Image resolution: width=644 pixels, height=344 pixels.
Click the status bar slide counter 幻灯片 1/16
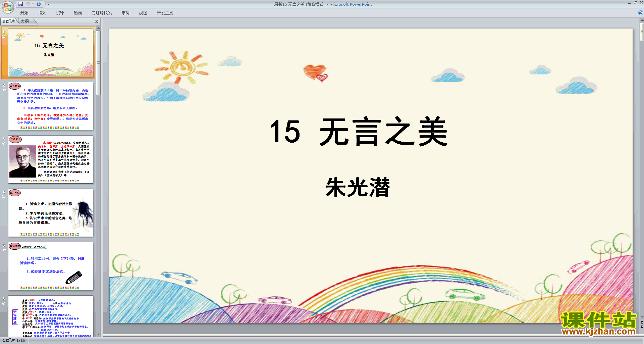pyautogui.click(x=14, y=340)
